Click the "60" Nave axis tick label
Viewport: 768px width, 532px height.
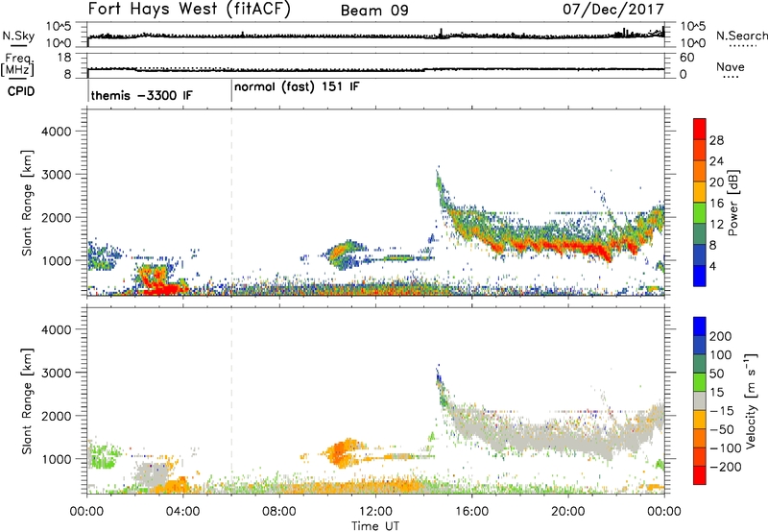click(686, 58)
